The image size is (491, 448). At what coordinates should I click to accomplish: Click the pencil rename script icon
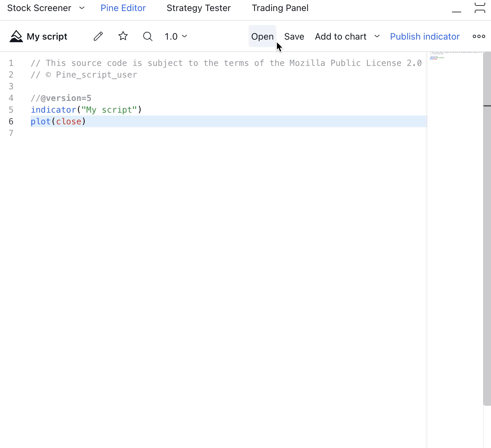pos(98,36)
